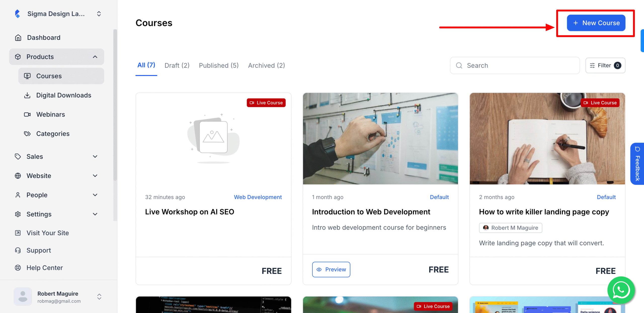Viewport: 644px width, 313px height.
Task: Click the Live Course badge on bottom row card
Action: (433, 306)
